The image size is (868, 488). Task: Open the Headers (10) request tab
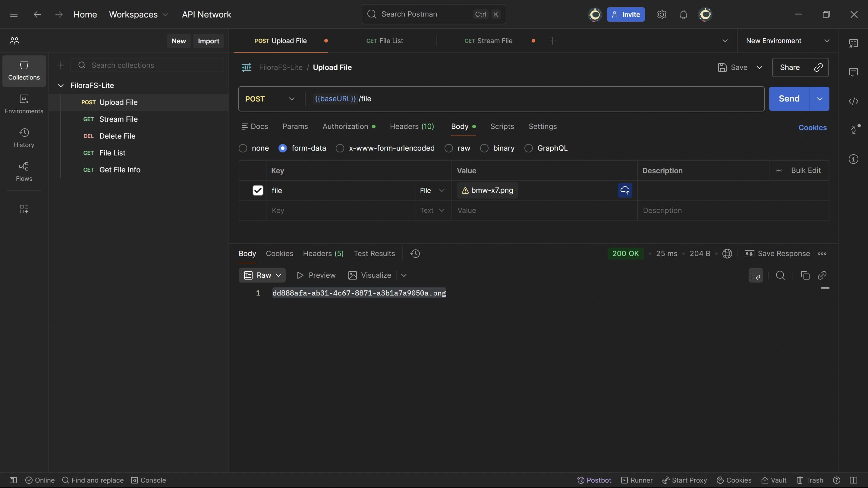(412, 126)
